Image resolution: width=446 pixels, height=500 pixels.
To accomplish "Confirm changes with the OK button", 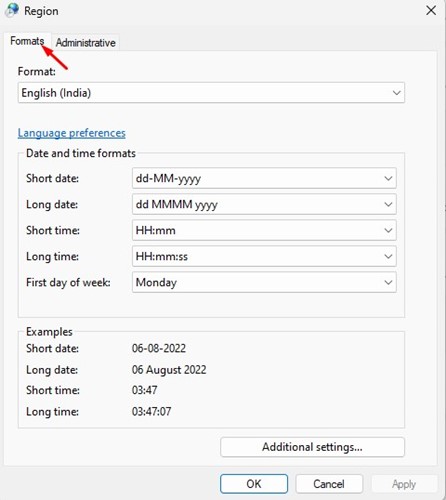I will tap(254, 484).
